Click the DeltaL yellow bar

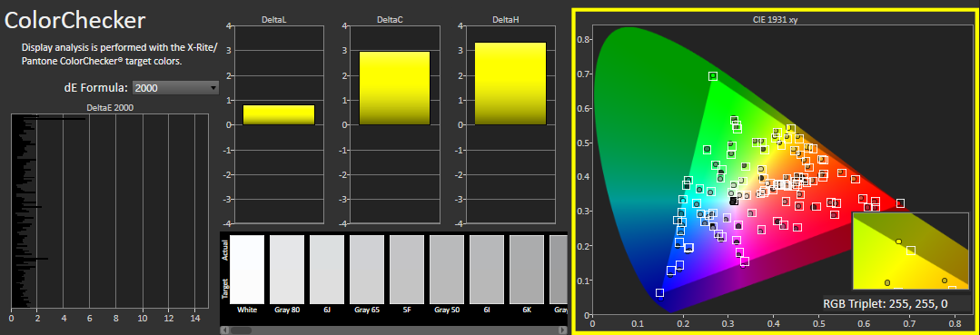(x=279, y=114)
